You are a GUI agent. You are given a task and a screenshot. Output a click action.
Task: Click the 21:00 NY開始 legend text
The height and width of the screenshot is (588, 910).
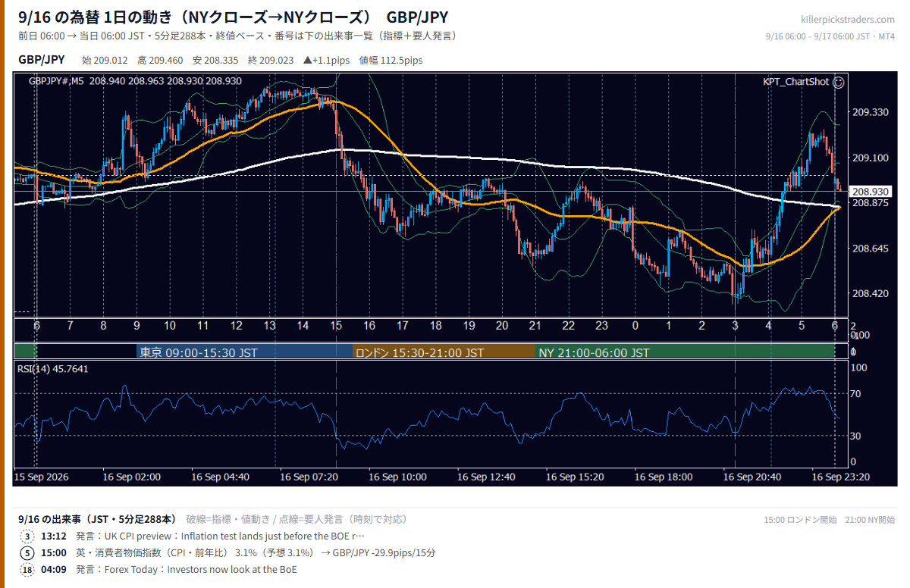tap(870, 520)
